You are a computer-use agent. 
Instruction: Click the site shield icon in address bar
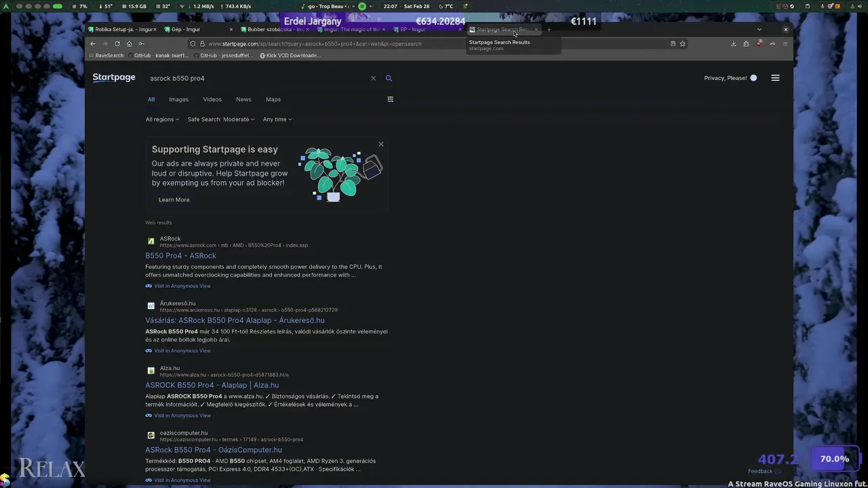[193, 43]
